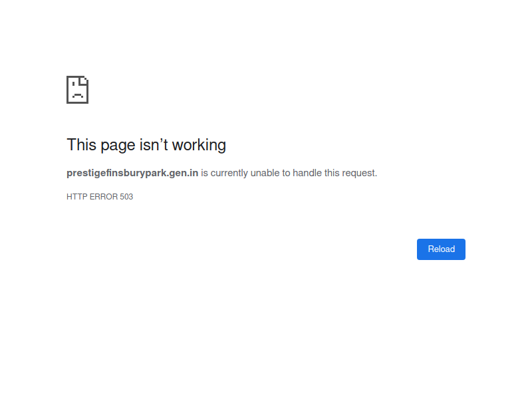Select the bold prestigefinsburypark.gen.in domain text

[132, 173]
